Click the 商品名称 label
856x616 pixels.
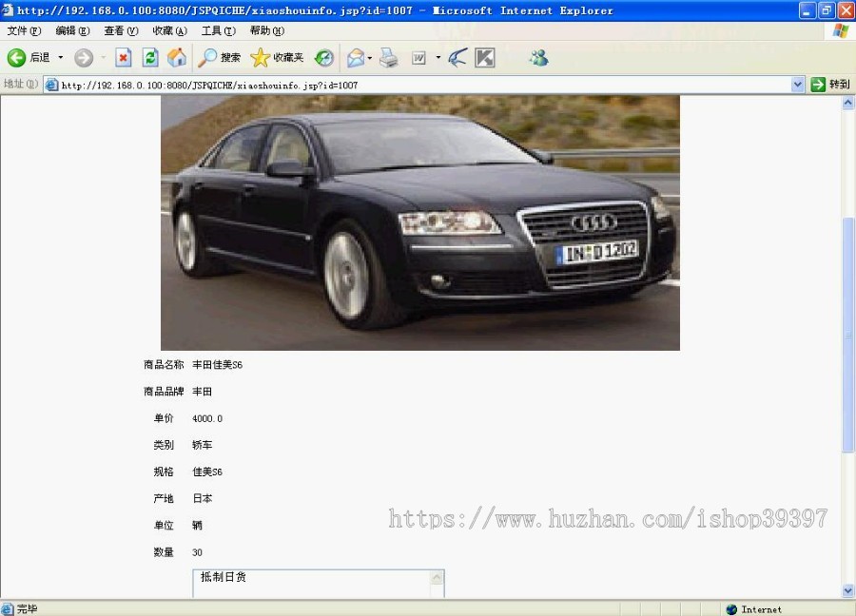tap(164, 365)
